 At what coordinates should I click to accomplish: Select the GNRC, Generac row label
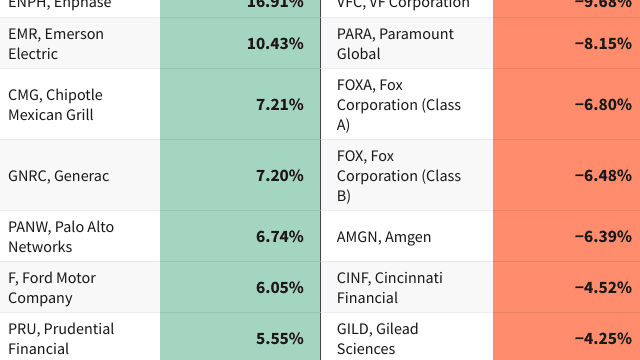(80, 176)
